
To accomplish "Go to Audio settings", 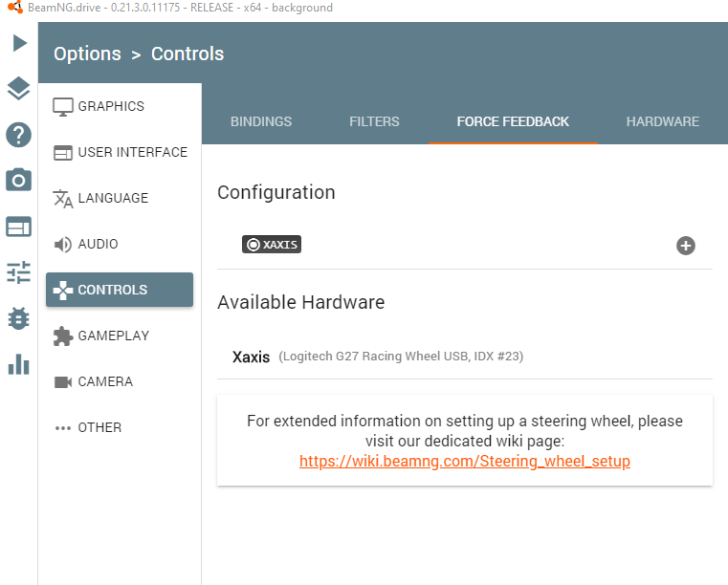I will click(98, 244).
